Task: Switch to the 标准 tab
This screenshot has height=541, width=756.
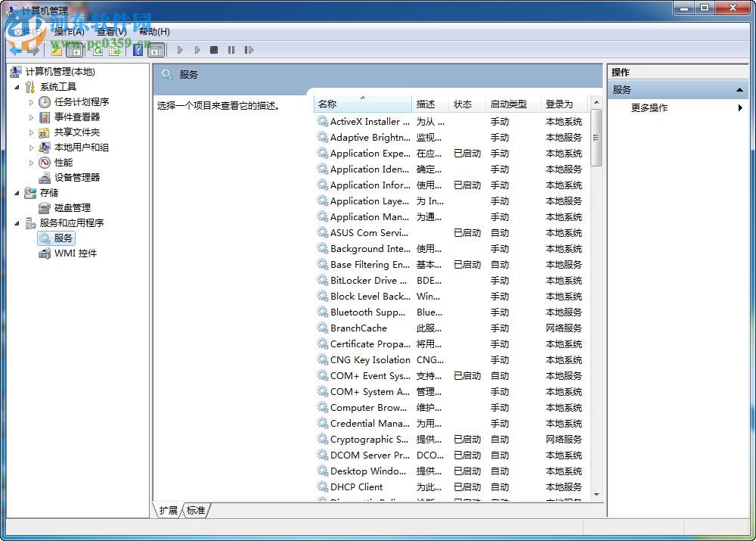Action: [x=195, y=511]
